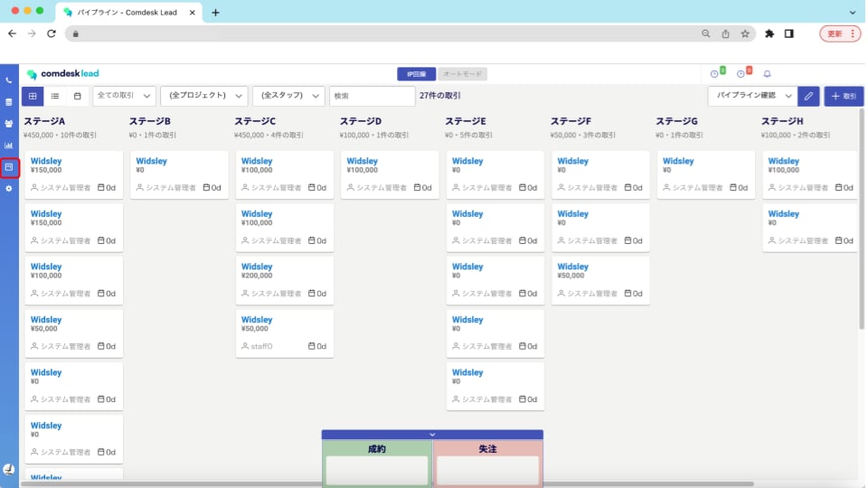Open the (全スタッフ) dropdown
Screen dimensions: 868x488
click(x=289, y=96)
